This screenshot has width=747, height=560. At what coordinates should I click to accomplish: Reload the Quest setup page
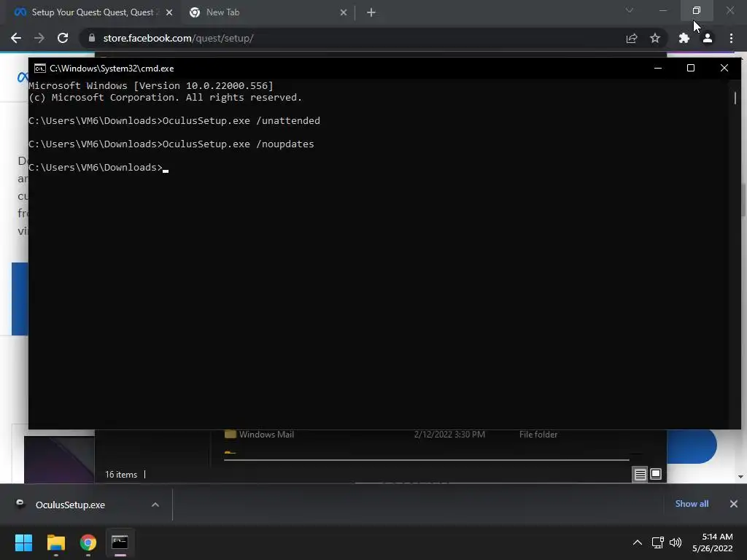click(63, 38)
